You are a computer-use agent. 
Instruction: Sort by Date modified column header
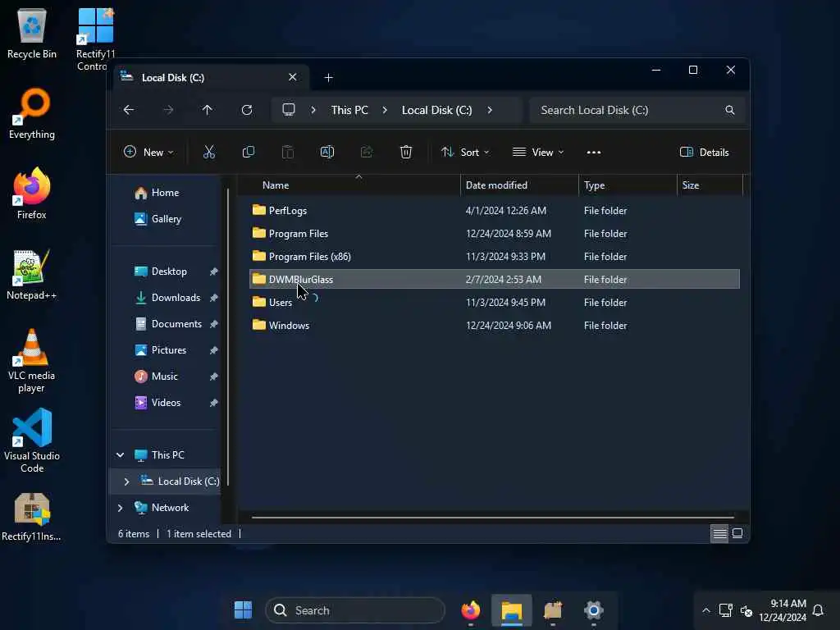(519, 185)
